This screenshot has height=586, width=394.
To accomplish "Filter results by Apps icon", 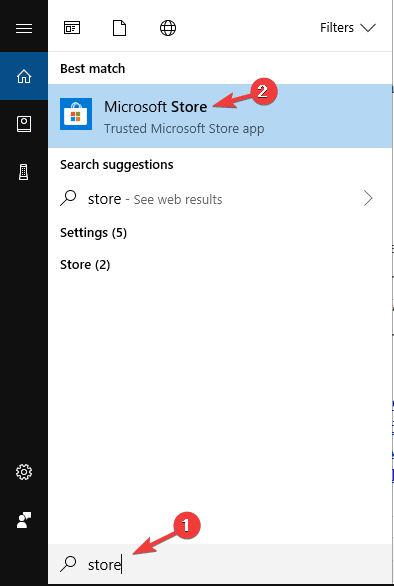I will (72, 28).
